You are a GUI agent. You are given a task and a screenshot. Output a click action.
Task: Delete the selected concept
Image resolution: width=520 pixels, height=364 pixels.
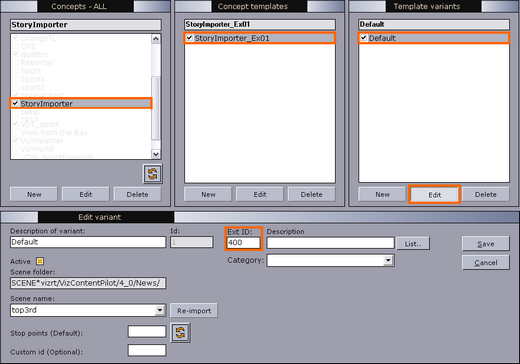pos(137,194)
